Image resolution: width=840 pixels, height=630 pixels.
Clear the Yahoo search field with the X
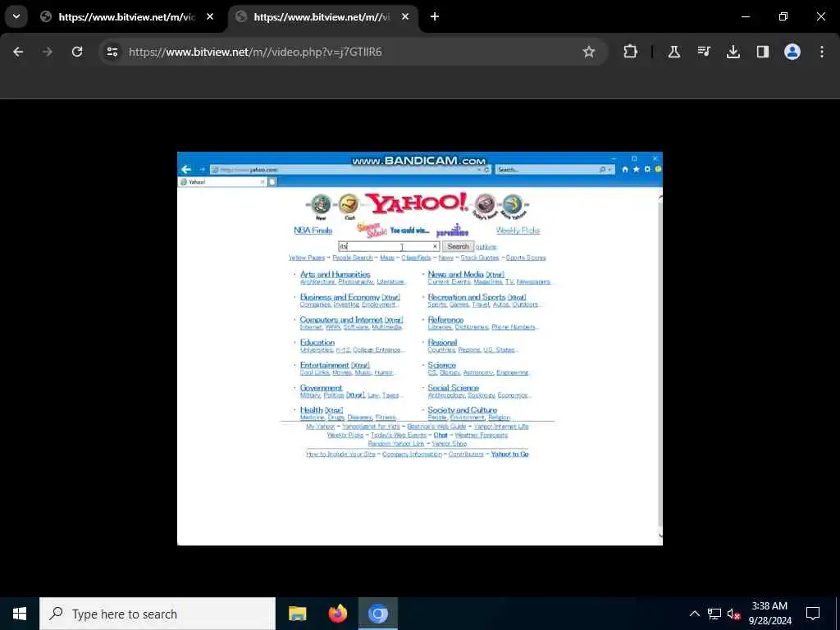pyautogui.click(x=435, y=246)
